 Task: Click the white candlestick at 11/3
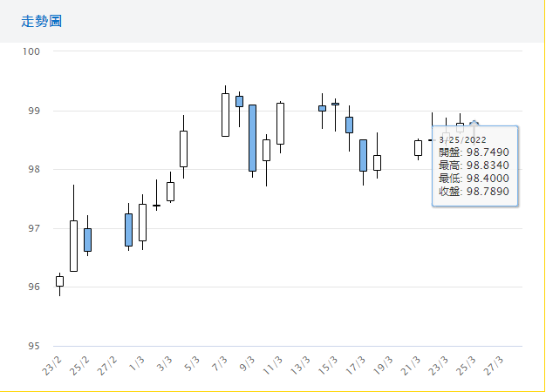(280, 124)
